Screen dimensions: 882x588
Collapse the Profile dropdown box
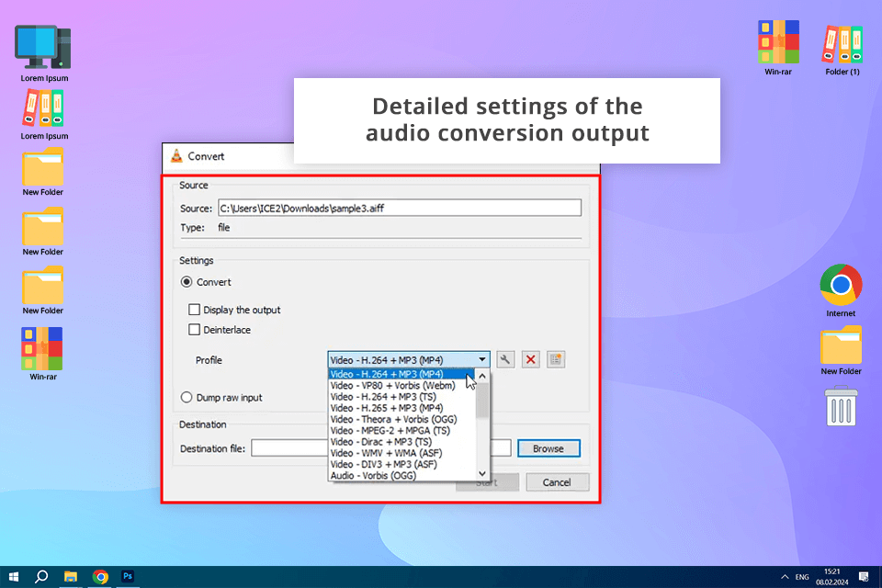[x=409, y=359]
